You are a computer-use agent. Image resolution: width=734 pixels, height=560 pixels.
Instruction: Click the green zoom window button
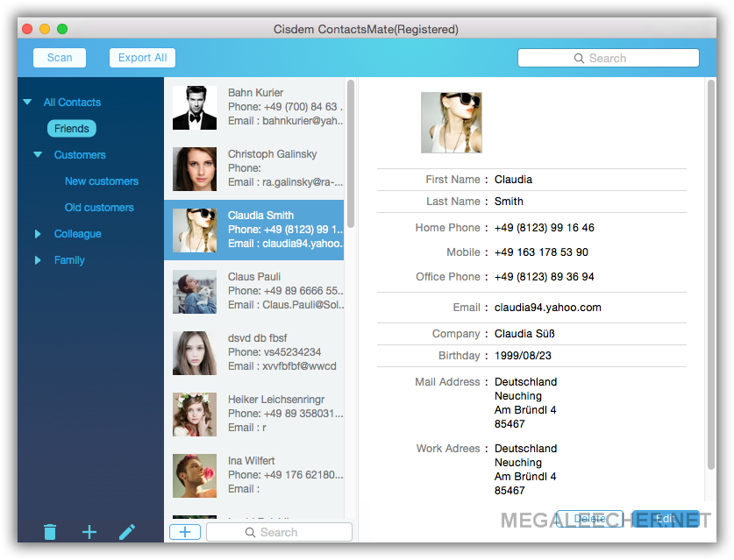62,29
